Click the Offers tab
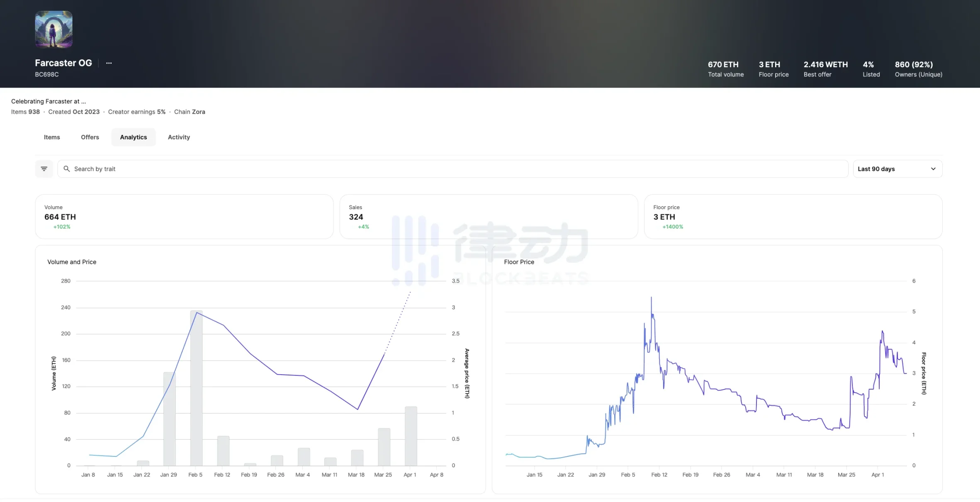Viewport: 980px width, 502px height. coord(90,136)
